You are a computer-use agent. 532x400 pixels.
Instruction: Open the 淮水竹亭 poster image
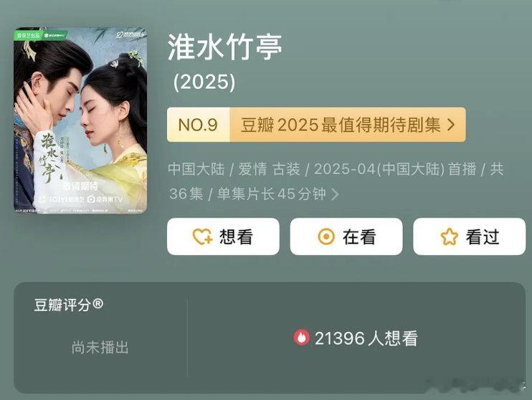click(x=80, y=120)
